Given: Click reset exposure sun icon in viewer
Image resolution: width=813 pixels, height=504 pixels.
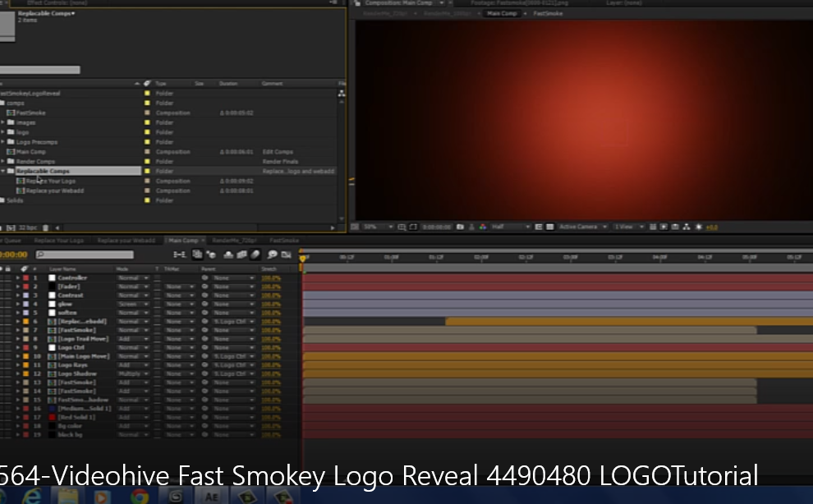Looking at the screenshot, I should 699,227.
